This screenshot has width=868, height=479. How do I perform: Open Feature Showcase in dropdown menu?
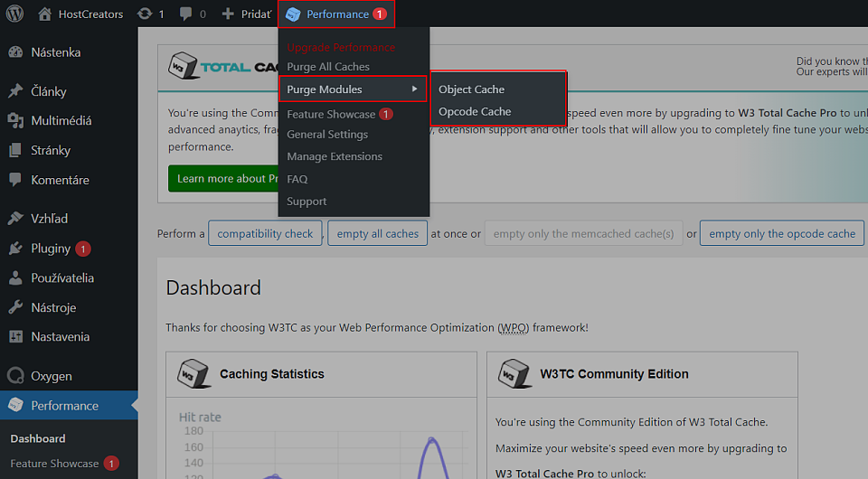(x=339, y=114)
